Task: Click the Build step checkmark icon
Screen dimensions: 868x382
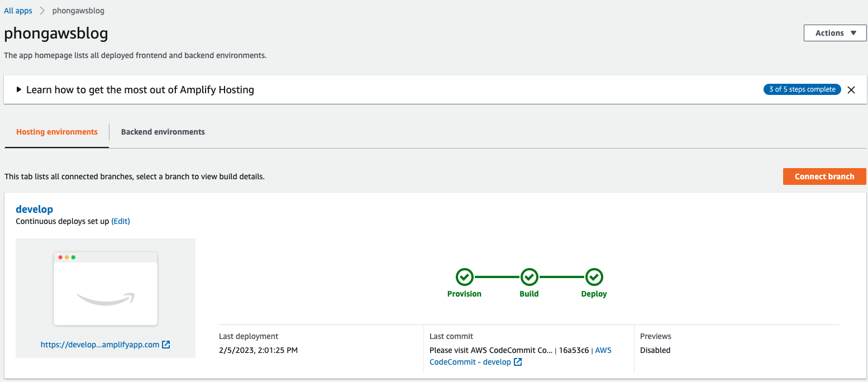Action: point(529,276)
